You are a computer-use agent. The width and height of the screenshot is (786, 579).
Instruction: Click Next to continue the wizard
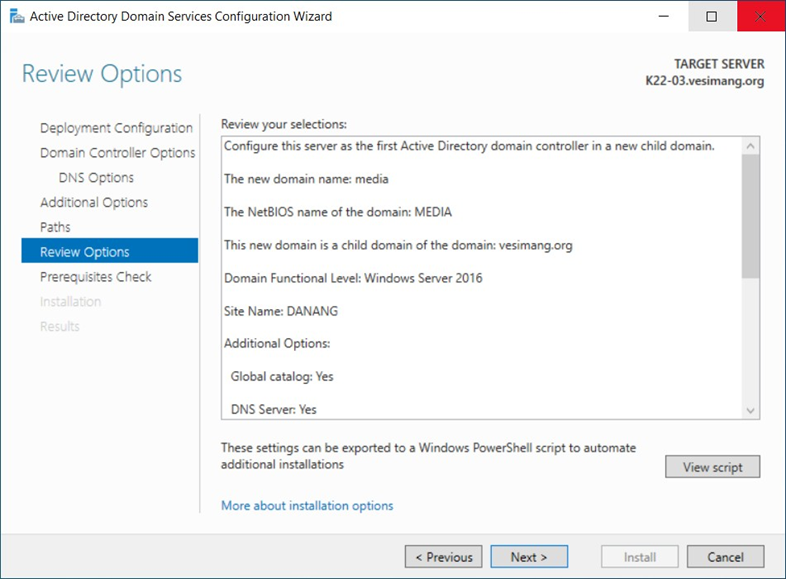click(x=529, y=557)
